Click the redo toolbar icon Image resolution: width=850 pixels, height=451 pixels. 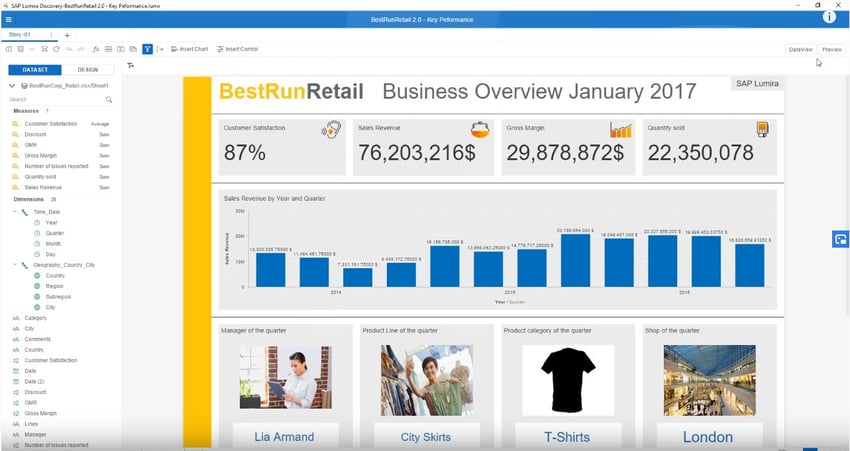point(81,49)
